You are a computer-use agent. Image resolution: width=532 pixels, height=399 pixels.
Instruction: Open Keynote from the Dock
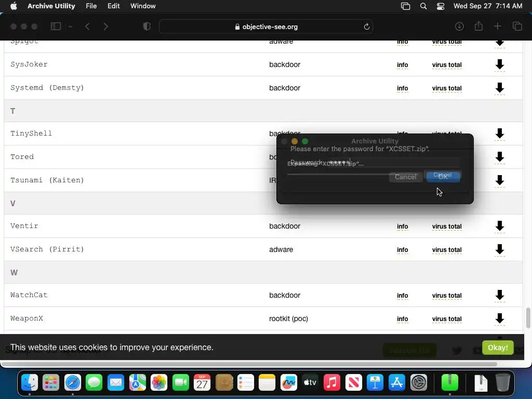click(x=375, y=383)
